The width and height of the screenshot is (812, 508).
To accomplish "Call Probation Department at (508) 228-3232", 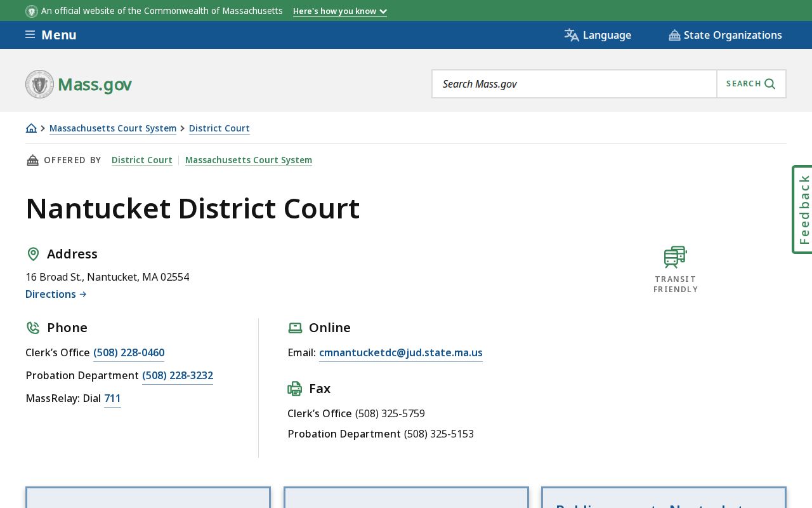I will pyautogui.click(x=178, y=375).
